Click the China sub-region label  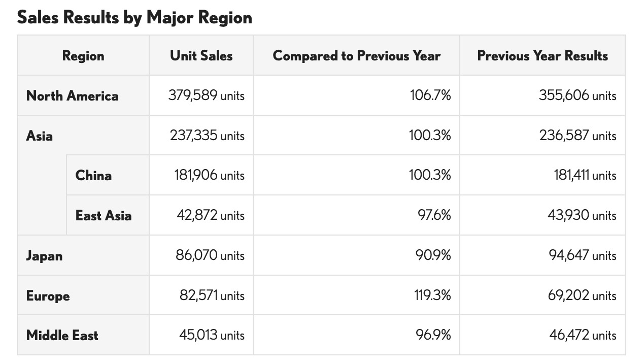pos(94,176)
